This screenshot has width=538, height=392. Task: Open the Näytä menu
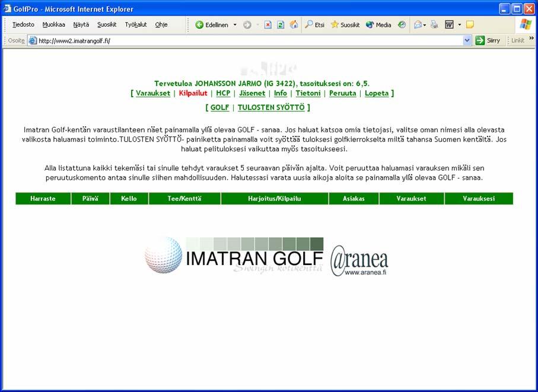point(81,25)
